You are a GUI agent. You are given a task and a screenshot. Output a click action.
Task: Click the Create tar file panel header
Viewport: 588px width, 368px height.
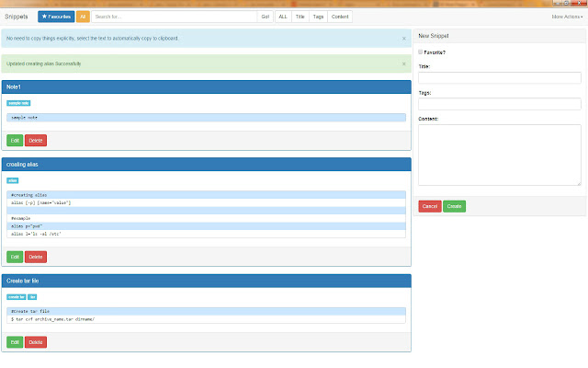click(206, 281)
